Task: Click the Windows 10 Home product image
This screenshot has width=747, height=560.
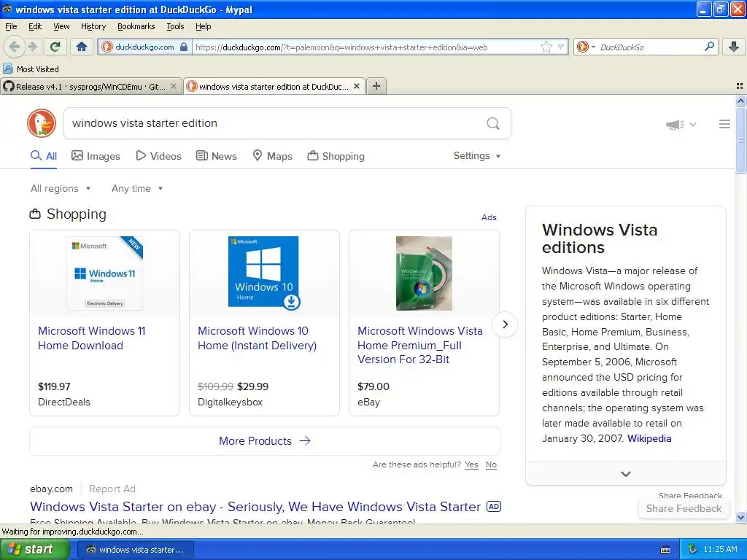Action: (x=264, y=273)
